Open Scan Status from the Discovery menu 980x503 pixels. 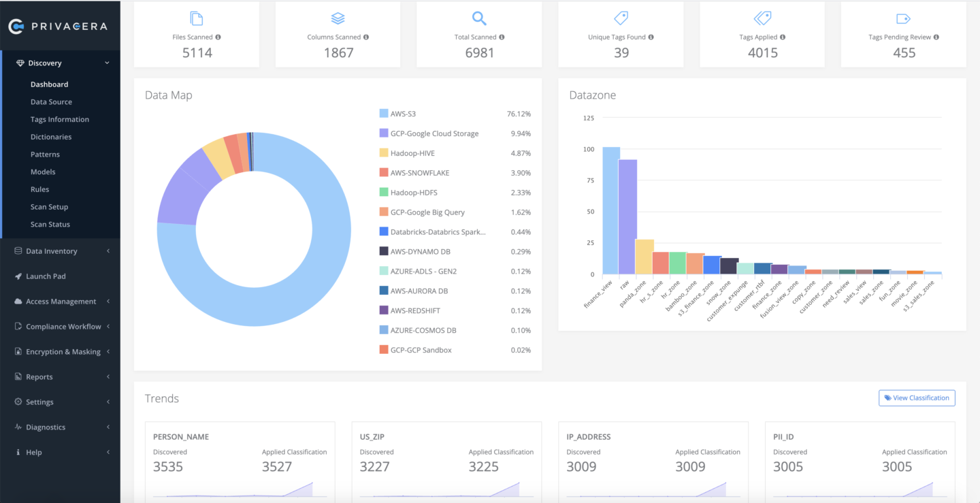click(x=50, y=224)
